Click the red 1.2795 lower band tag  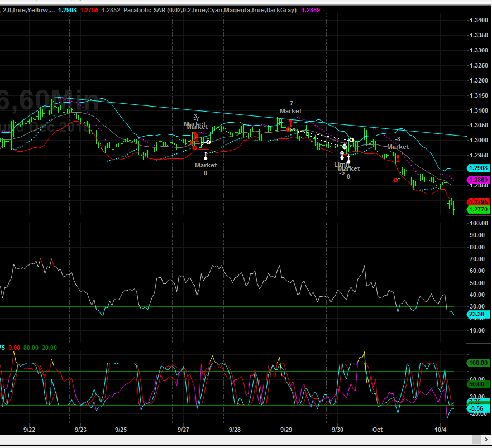[479, 201]
